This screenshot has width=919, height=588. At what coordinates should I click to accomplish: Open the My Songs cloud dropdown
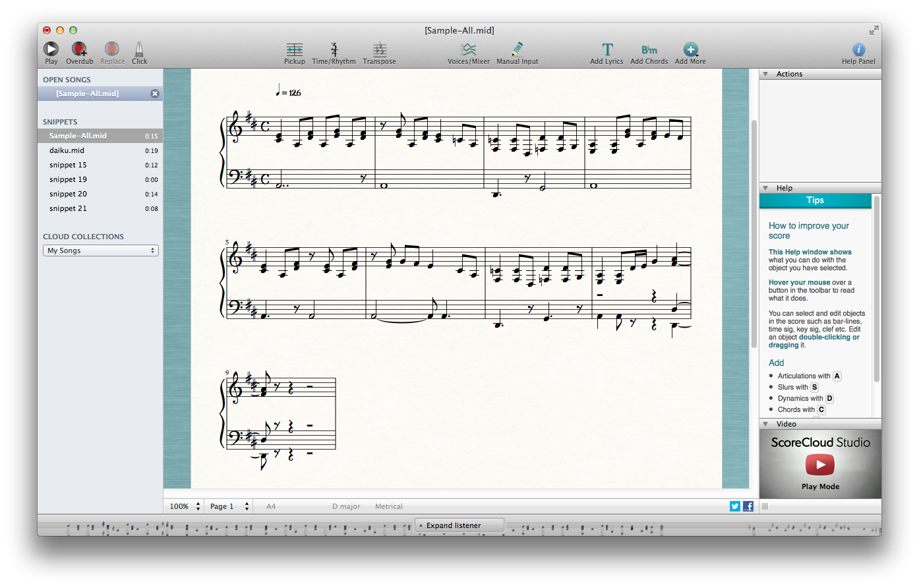click(x=101, y=250)
